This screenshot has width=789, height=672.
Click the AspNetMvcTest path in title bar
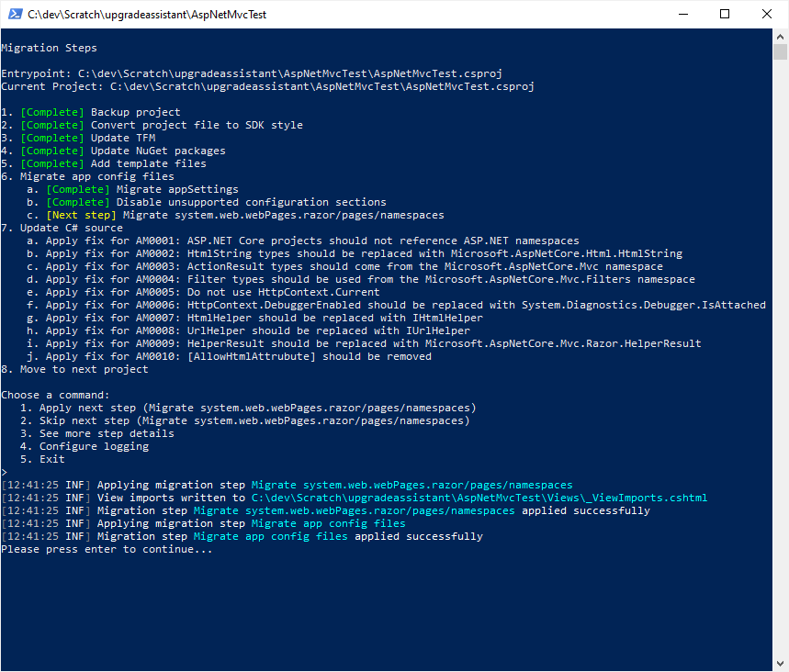147,15
